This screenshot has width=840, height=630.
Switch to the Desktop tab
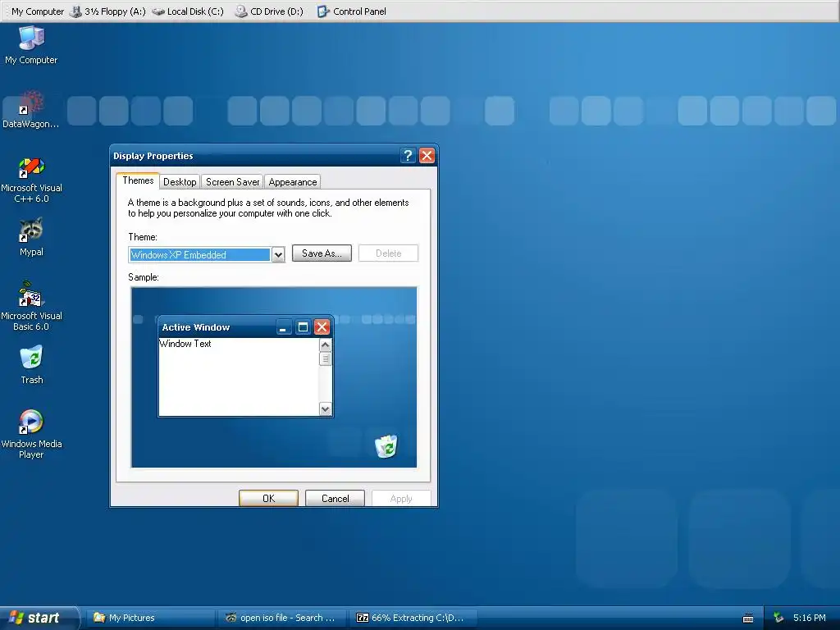point(180,181)
